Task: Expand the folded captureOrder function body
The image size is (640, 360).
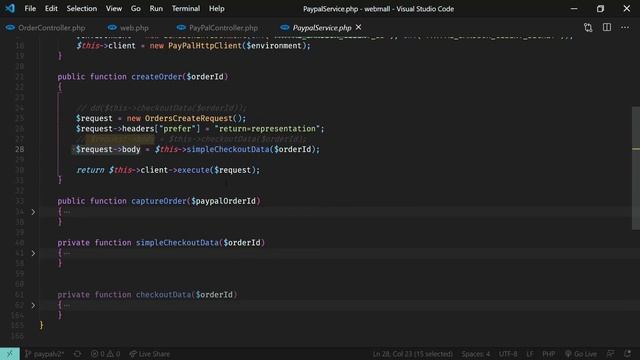Action: pos(33,212)
